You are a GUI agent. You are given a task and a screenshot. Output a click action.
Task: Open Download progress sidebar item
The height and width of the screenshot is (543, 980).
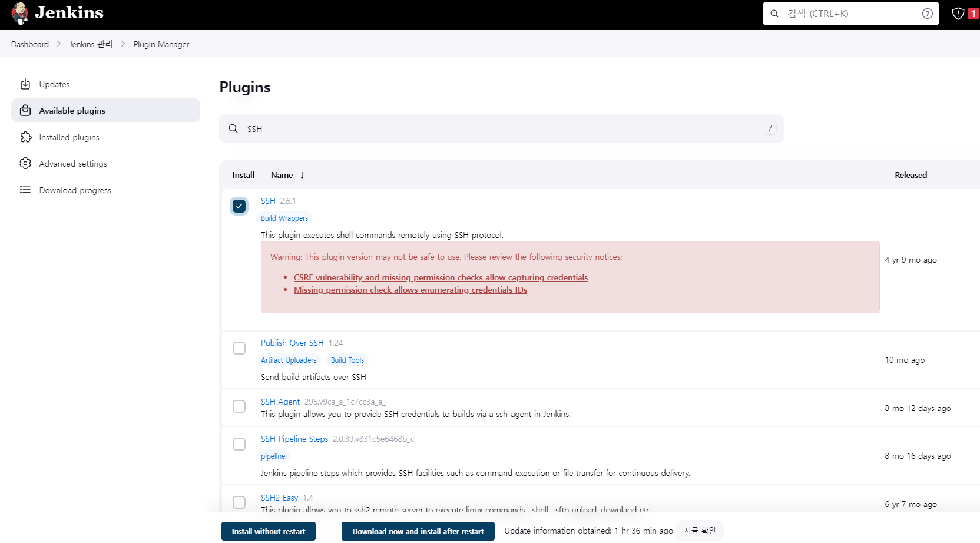pos(105,190)
